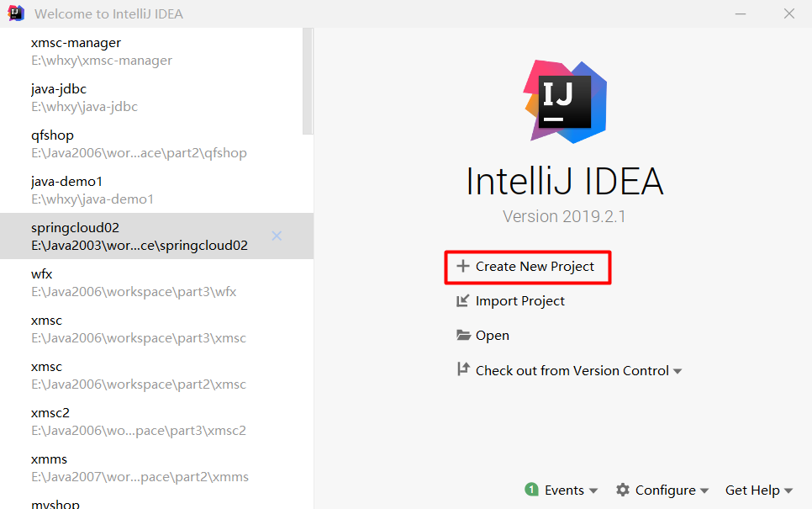Open the java-jdbc recent project
Viewport: 812px width, 509px height.
(x=59, y=89)
